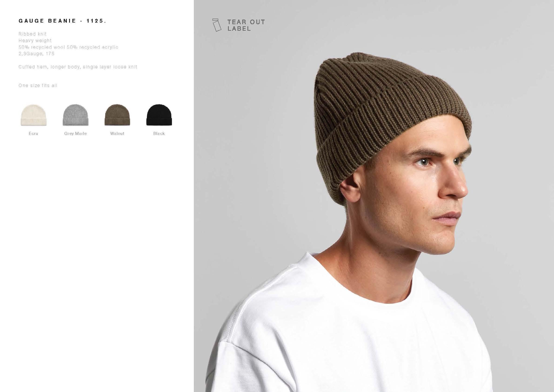Click the tear out label icon
The height and width of the screenshot is (392, 554).
click(217, 25)
